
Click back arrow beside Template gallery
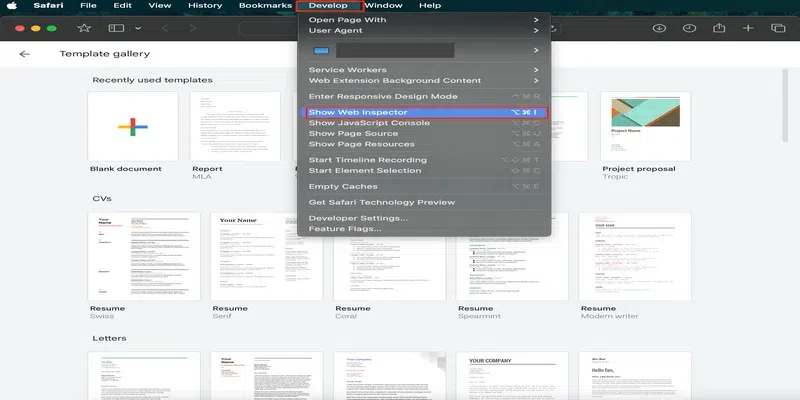tap(24, 54)
